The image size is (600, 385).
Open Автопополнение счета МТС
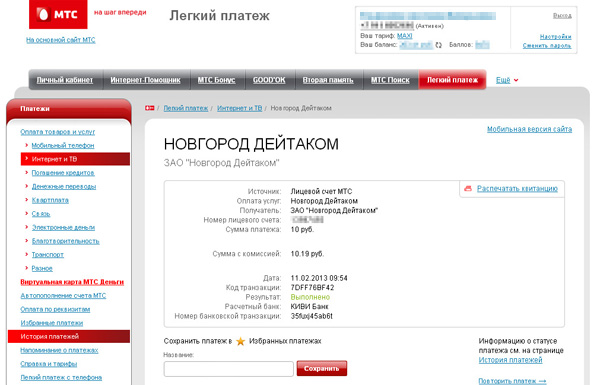click(x=63, y=295)
